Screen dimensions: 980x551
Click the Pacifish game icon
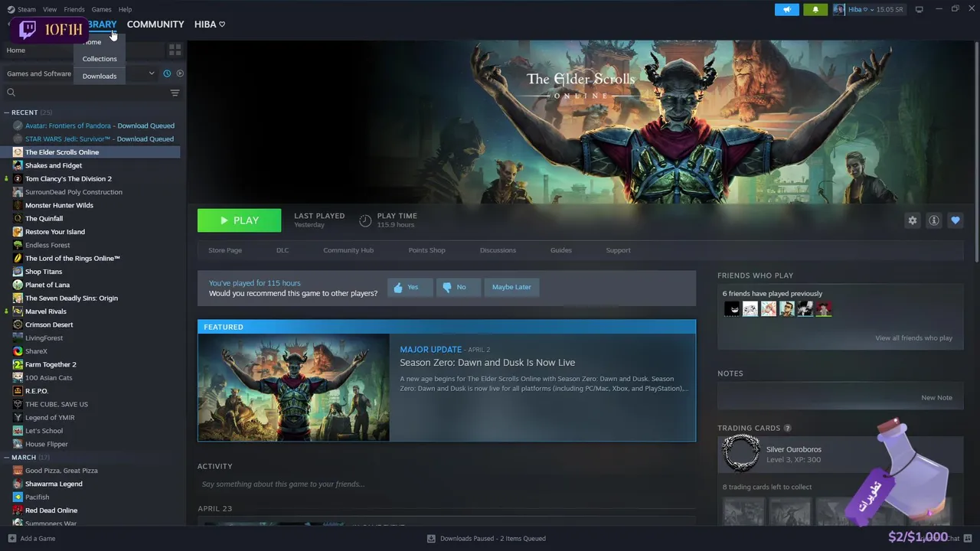18,497
